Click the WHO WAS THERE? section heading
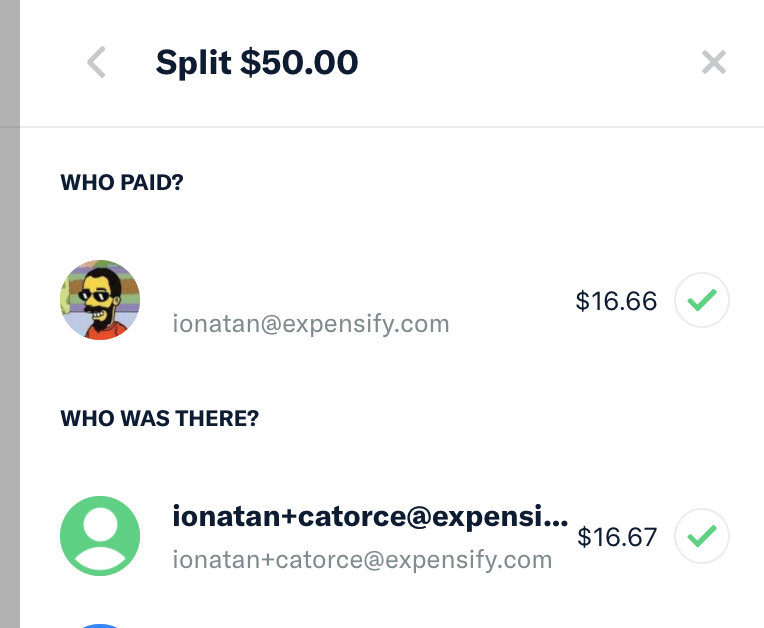 point(160,418)
